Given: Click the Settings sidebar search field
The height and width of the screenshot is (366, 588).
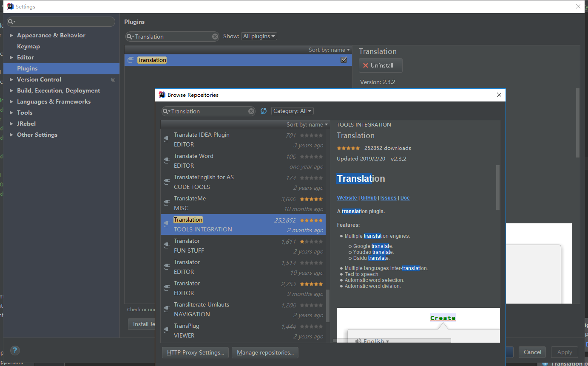Looking at the screenshot, I should point(61,22).
